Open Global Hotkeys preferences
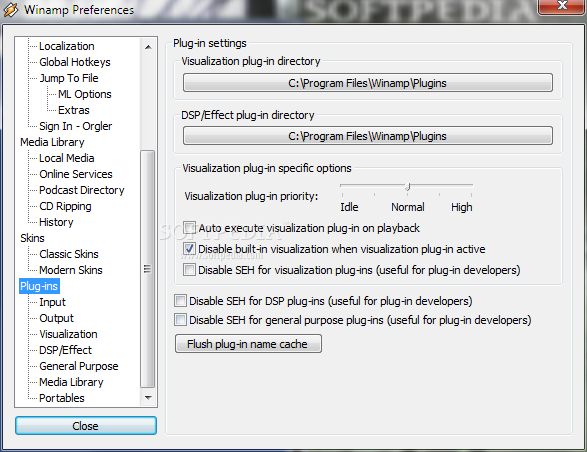 (75, 62)
